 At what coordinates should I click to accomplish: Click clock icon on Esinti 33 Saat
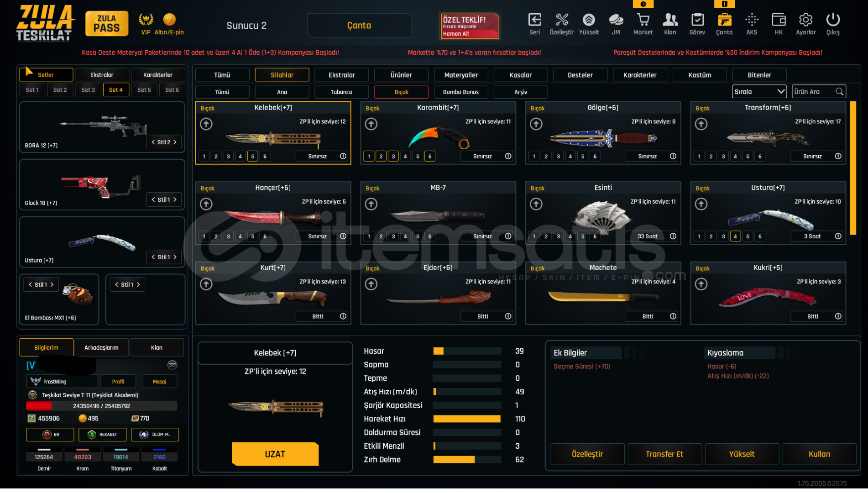(673, 236)
